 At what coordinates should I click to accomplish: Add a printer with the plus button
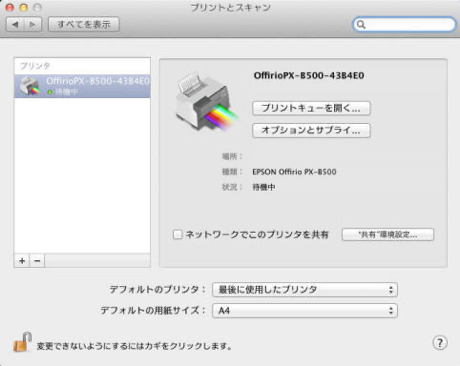tap(22, 261)
